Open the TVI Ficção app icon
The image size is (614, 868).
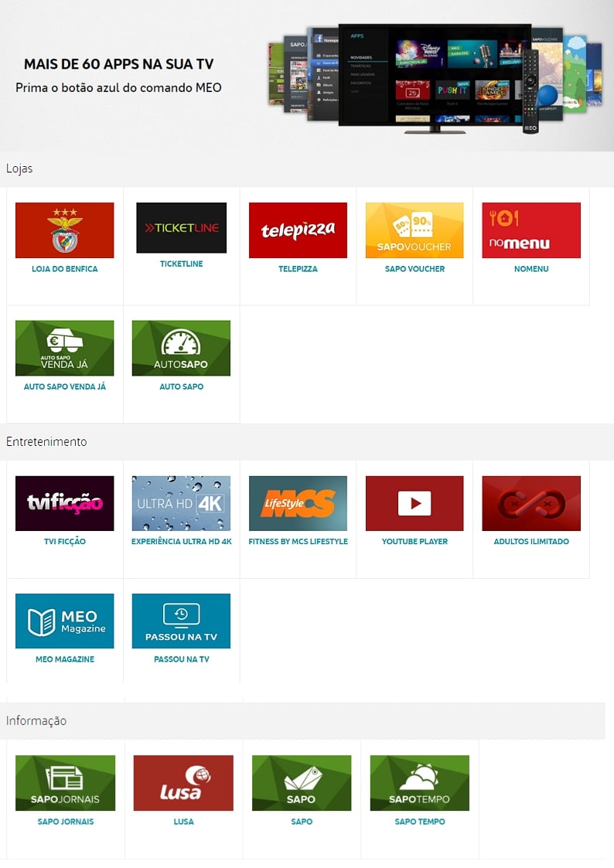(x=64, y=503)
